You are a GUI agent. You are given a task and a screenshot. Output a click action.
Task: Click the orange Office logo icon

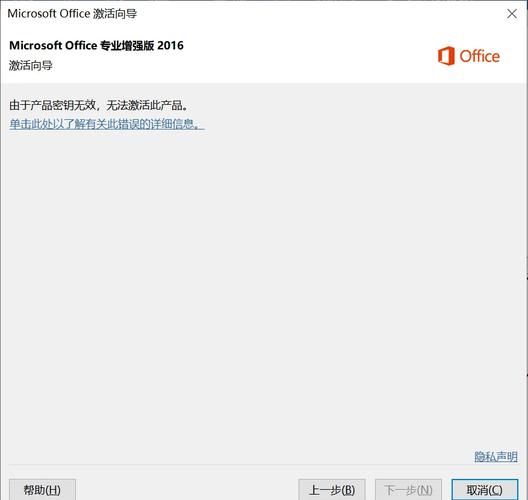tap(446, 56)
